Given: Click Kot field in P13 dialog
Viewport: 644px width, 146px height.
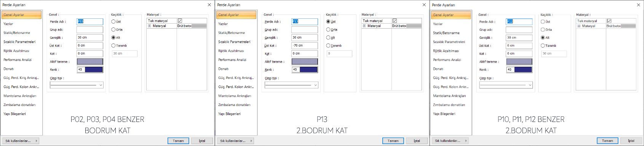Looking at the screenshot, I should [x=305, y=54].
